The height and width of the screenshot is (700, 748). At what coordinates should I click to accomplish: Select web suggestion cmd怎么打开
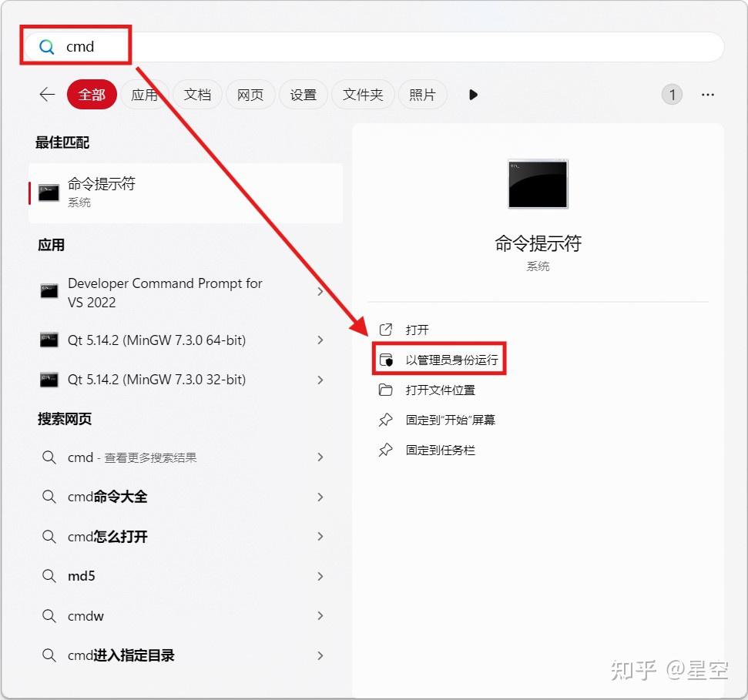click(x=186, y=537)
